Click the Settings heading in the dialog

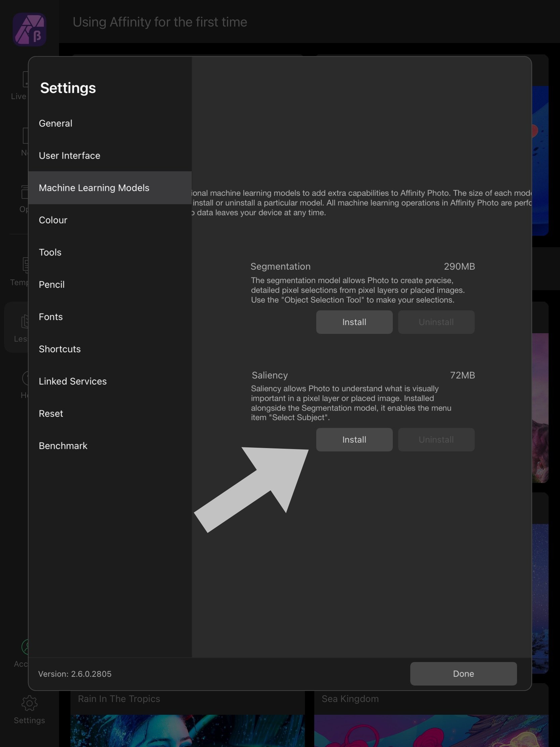(x=68, y=88)
